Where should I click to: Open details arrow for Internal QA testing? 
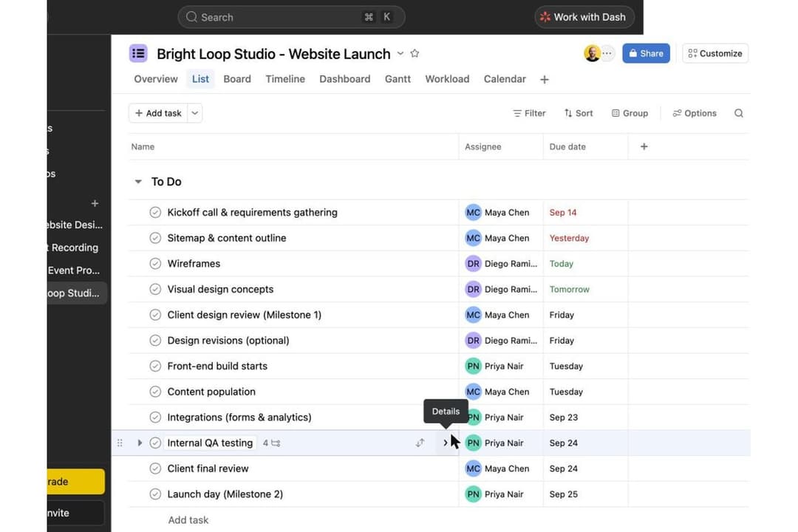click(x=446, y=443)
